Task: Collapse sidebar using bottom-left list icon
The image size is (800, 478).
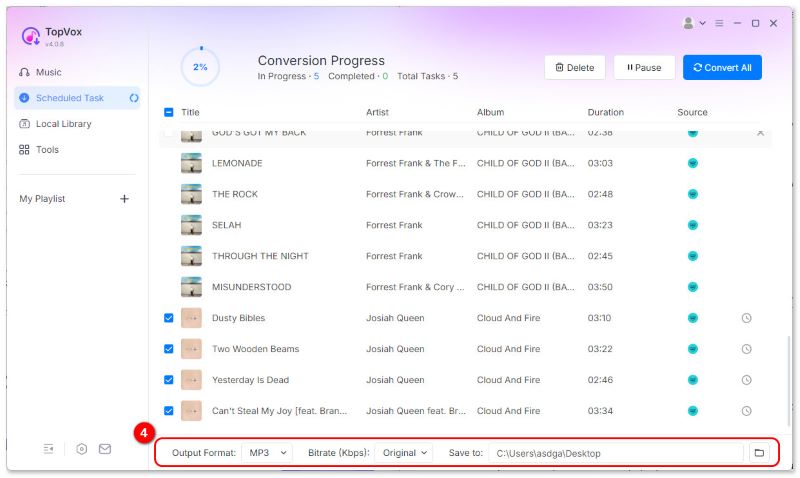Action: 48,449
